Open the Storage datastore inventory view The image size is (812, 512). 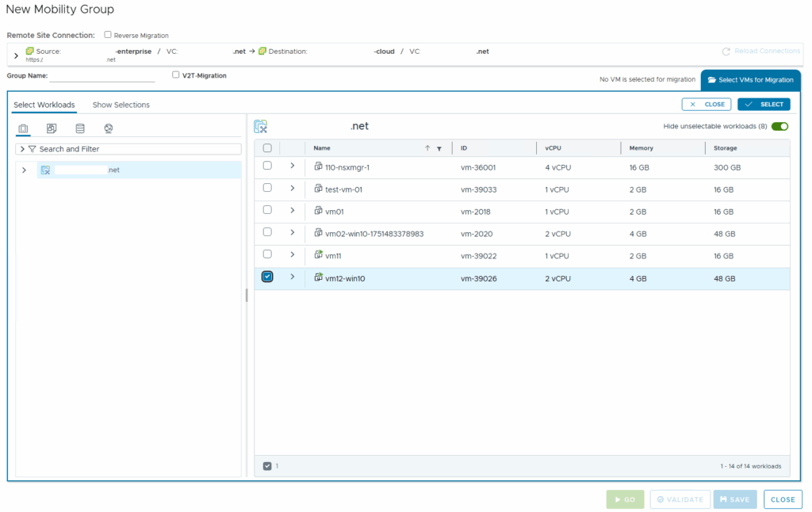(x=80, y=128)
